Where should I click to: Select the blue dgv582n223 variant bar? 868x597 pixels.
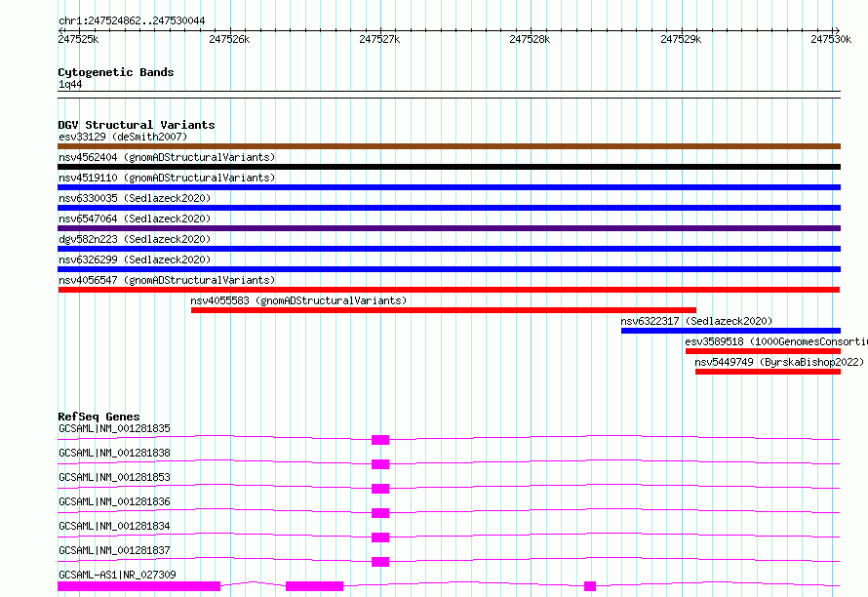449,249
